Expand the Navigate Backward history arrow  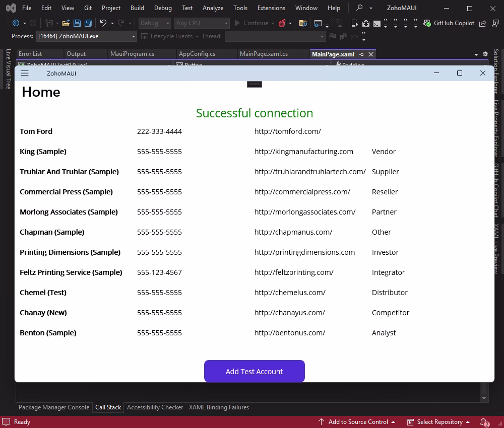pyautogui.click(x=24, y=24)
